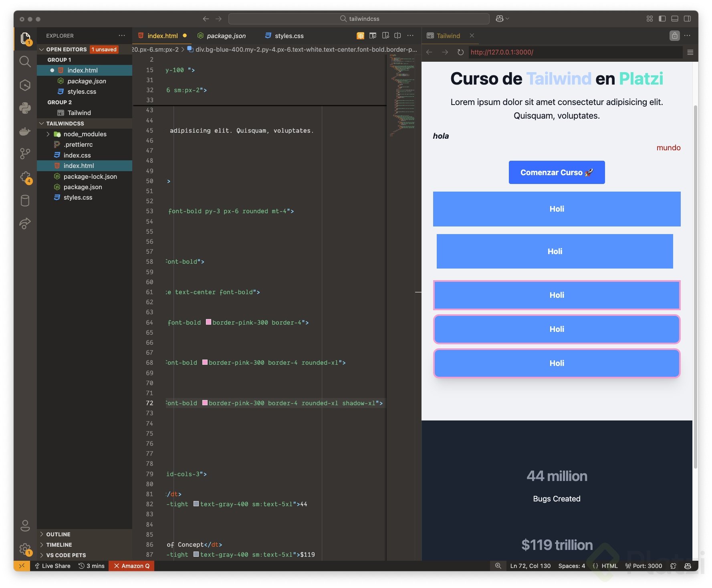Open index.css in the file tree
The width and height of the screenshot is (712, 588).
click(x=77, y=155)
